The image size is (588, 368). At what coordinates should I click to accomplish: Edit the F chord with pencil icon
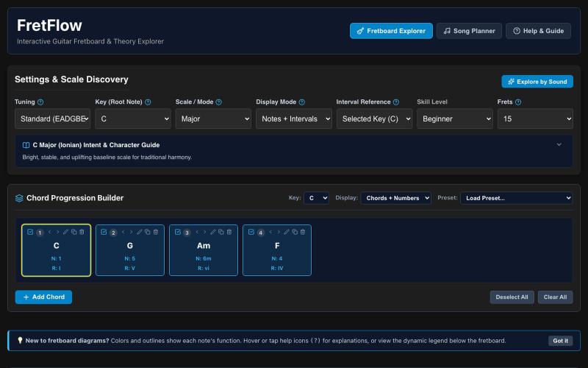coord(287,232)
